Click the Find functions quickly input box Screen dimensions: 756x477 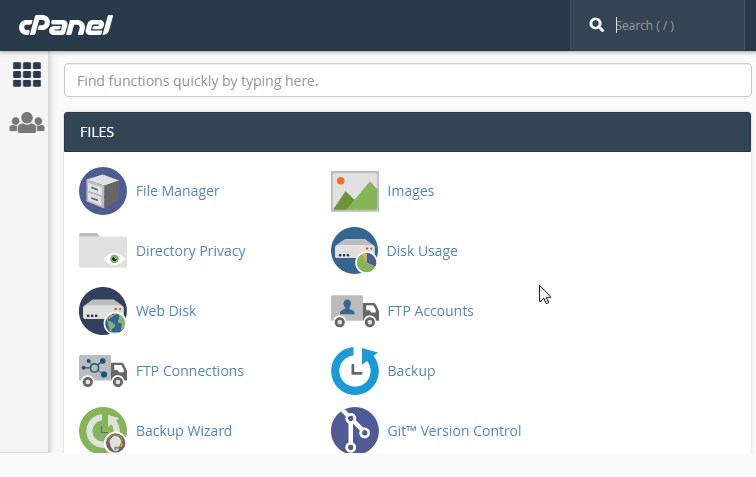(x=407, y=81)
